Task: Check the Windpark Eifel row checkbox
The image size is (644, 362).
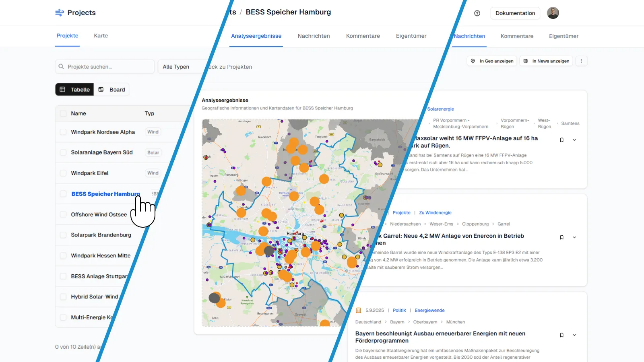Action: click(63, 173)
